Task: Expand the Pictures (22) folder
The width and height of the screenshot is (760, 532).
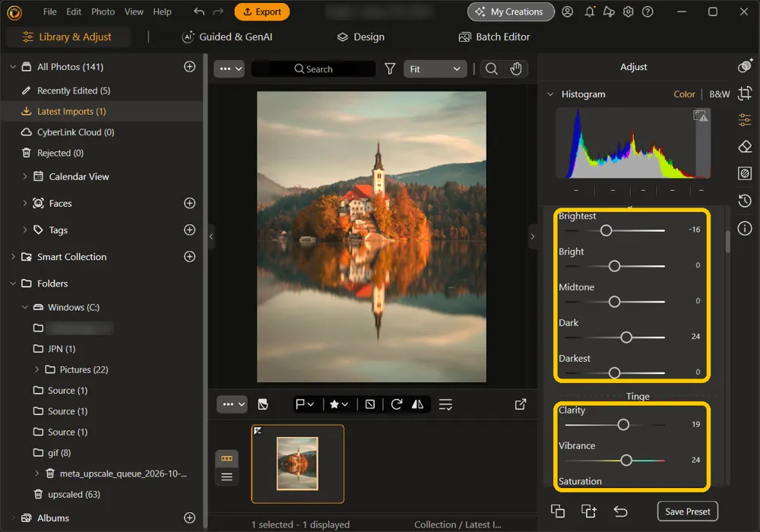Action: click(x=36, y=369)
